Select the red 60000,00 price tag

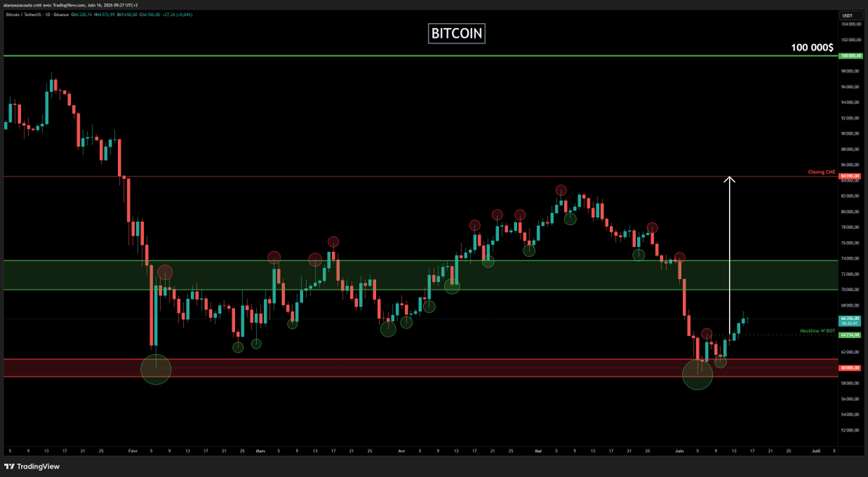pos(850,368)
